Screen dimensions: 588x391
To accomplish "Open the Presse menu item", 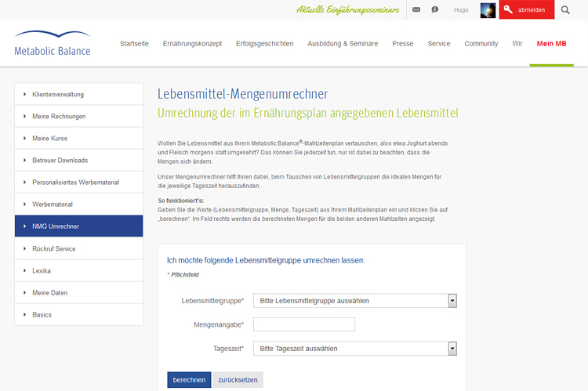I will pyautogui.click(x=403, y=43).
